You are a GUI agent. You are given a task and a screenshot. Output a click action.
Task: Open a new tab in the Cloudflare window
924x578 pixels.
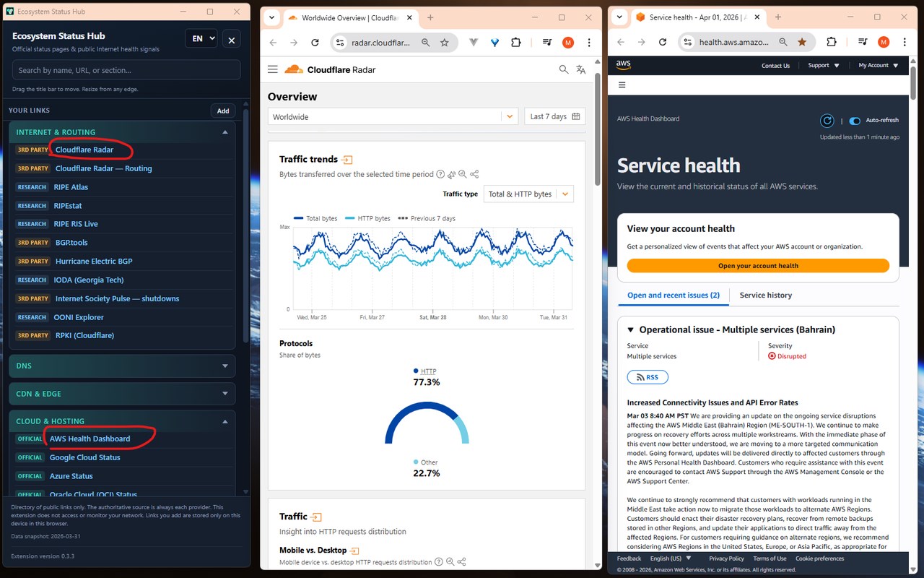coord(430,17)
